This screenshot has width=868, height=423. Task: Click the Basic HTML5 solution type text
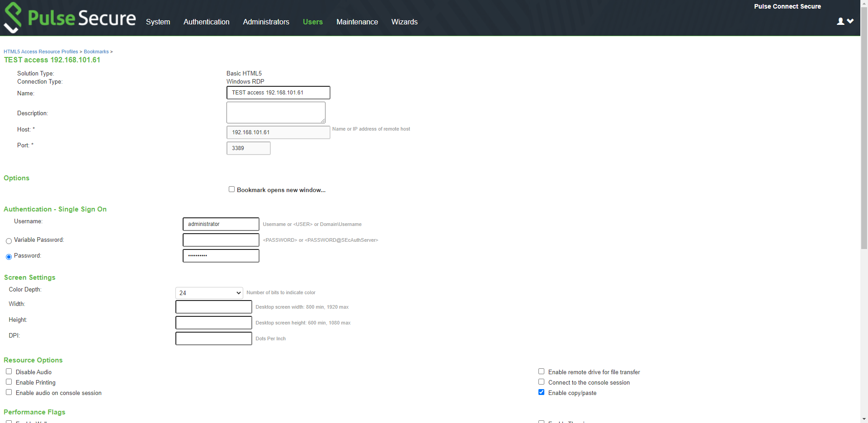[x=244, y=73]
